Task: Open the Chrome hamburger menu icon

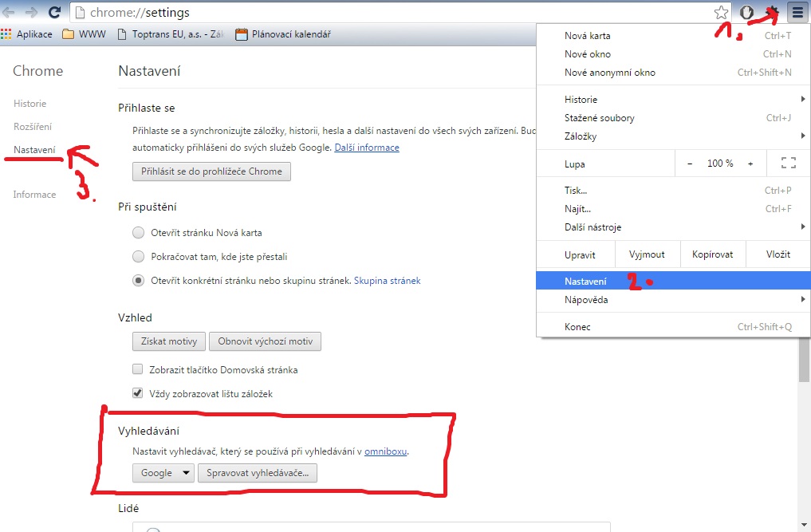Action: pos(797,12)
